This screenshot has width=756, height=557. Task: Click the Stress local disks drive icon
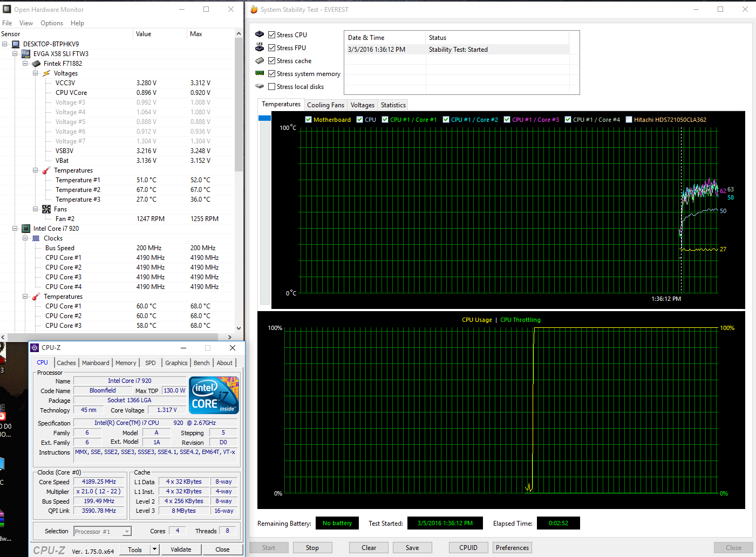point(260,86)
